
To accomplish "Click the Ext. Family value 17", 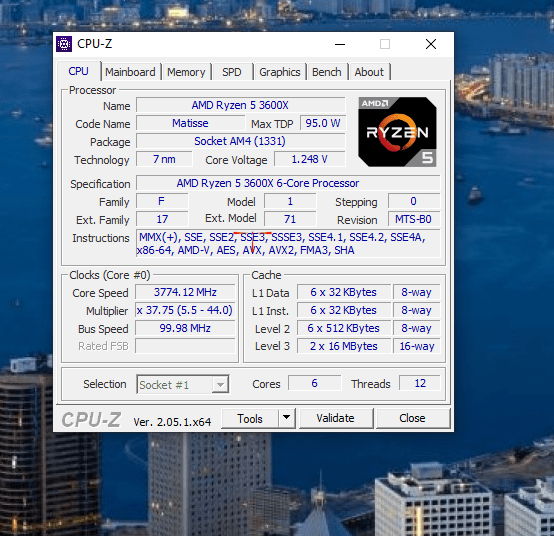I will coord(162,219).
